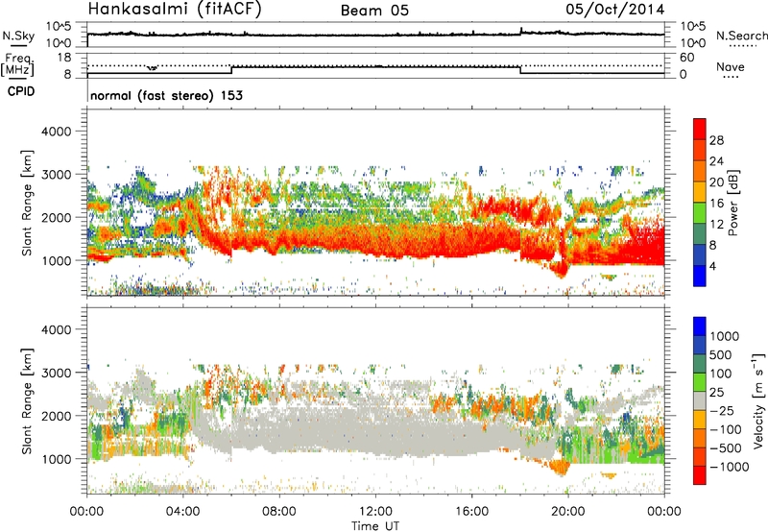Screen dimensions: 768x532
Task: Click the '-1000' velocity colorbar tick
Action: click(730, 467)
